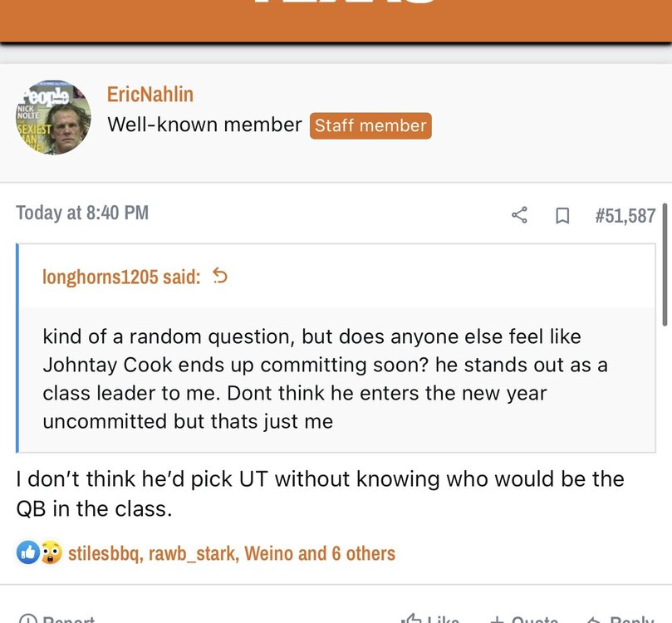Click EricNahlin's avatar thumbnail
Viewport: 672px width, 623px height.
[x=52, y=117]
